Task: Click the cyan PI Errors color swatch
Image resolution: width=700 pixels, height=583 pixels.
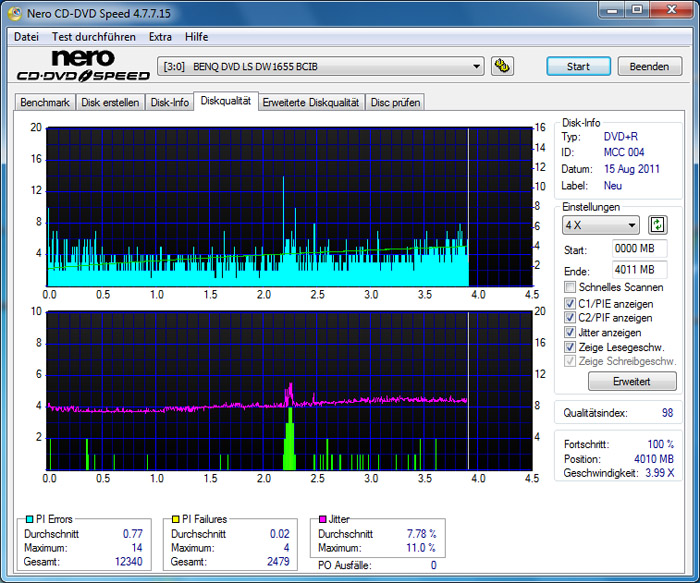Action: click(x=30, y=519)
